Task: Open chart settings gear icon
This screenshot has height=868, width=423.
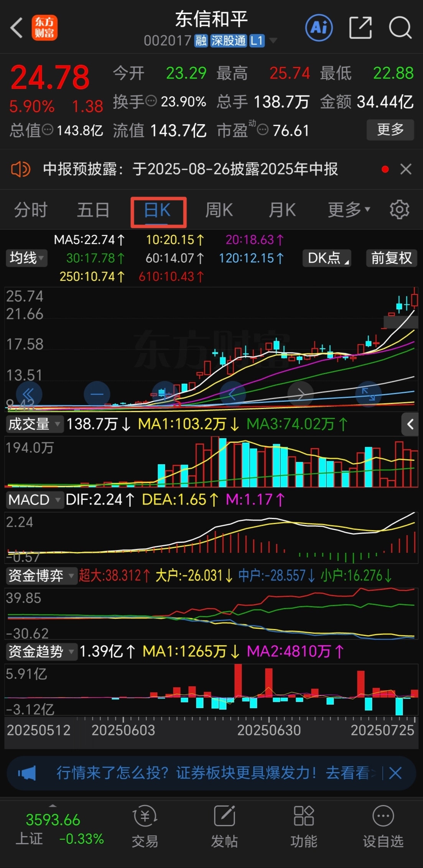Action: [399, 210]
